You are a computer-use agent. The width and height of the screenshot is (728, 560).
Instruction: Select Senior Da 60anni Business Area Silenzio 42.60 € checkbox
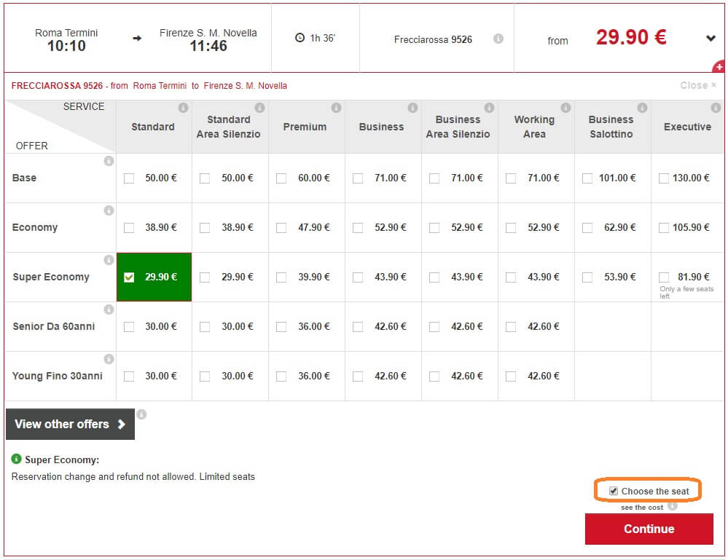434,327
